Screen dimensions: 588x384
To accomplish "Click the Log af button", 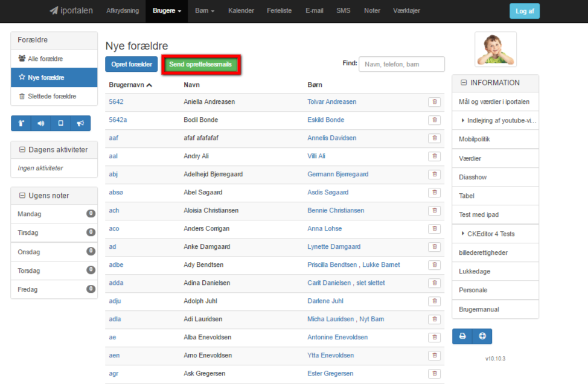I will [525, 11].
